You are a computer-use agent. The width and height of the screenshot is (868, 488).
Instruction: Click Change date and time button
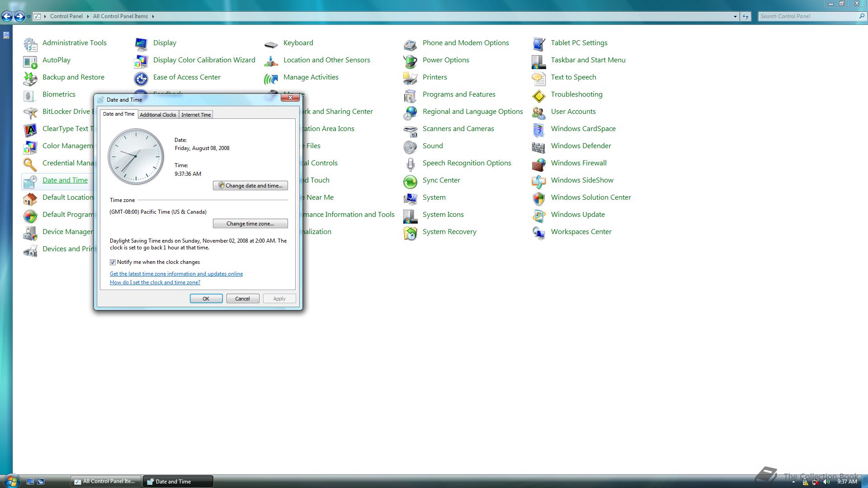250,186
